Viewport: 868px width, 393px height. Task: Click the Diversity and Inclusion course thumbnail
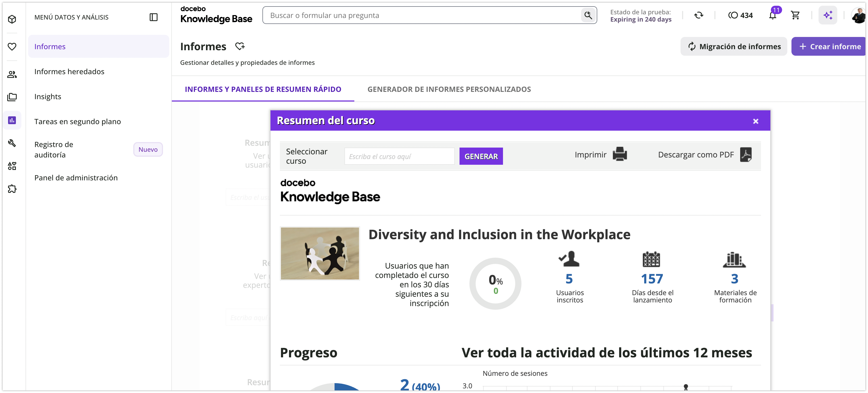(x=320, y=253)
